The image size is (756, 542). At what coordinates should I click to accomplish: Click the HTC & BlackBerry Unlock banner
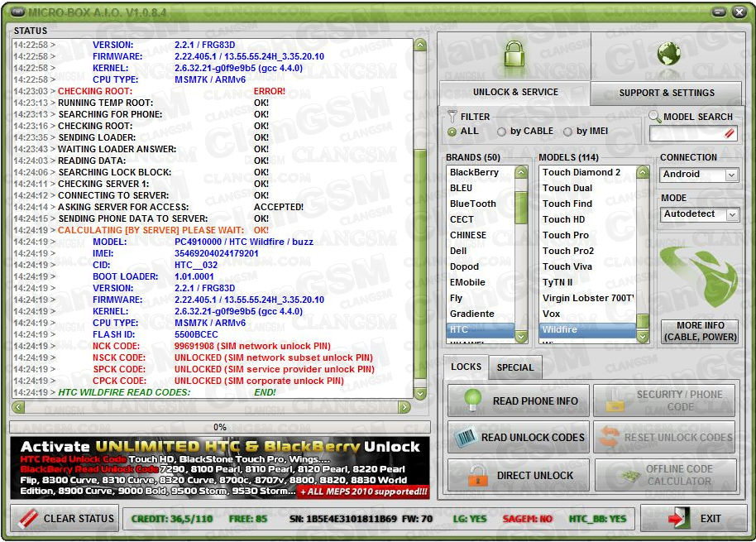pos(220,468)
